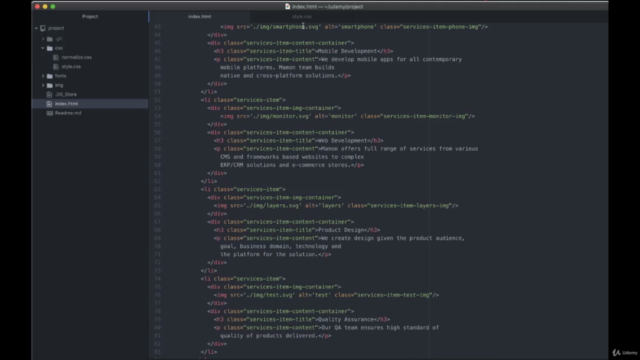640x360 pixels.
Task: Click 'services-item-layers-img' class text
Action: pyautogui.click(x=409, y=206)
